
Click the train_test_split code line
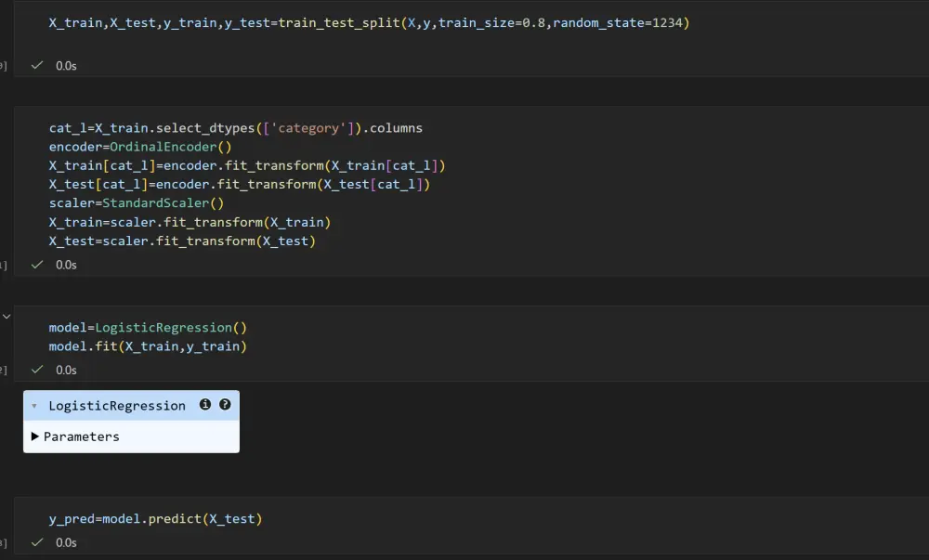pyautogui.click(x=369, y=23)
